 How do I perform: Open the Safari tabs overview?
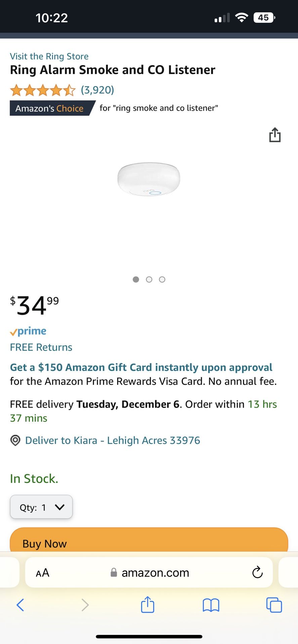click(x=274, y=605)
